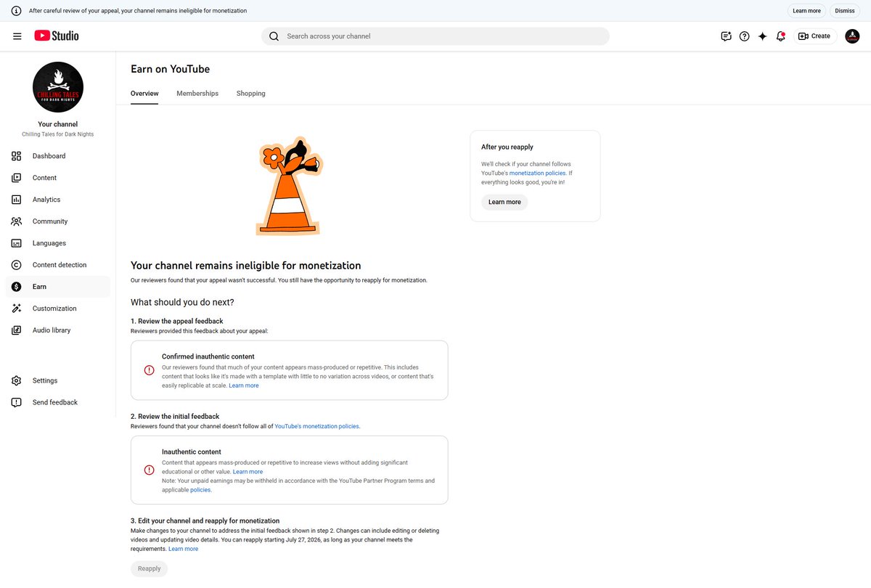Click the Languages sidebar icon
The height and width of the screenshot is (588, 871).
point(17,243)
